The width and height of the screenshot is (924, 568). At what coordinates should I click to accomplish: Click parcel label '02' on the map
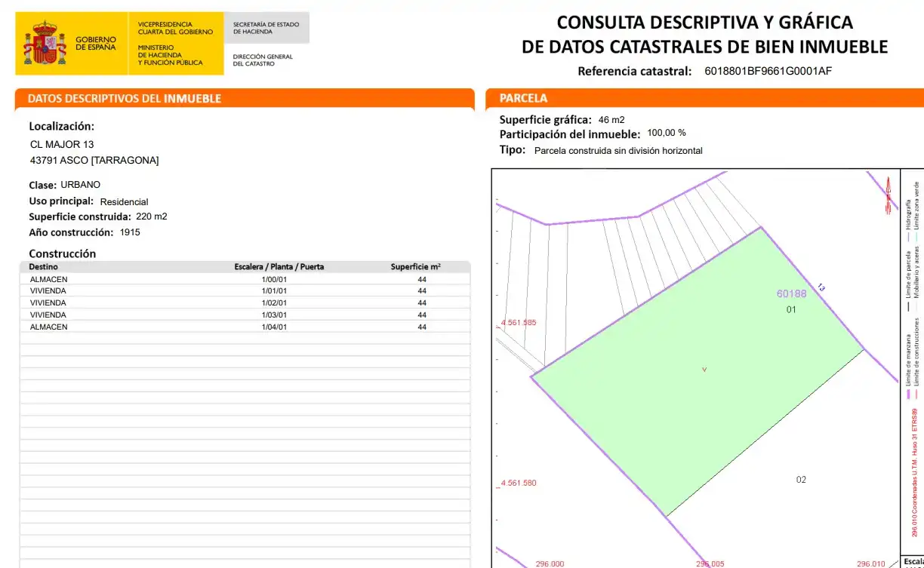[x=801, y=480]
